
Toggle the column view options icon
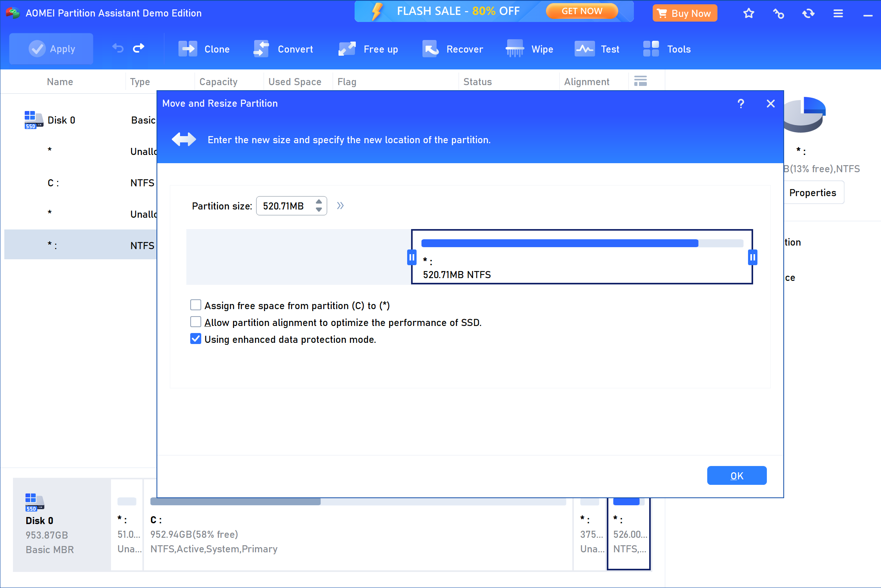[x=641, y=81]
